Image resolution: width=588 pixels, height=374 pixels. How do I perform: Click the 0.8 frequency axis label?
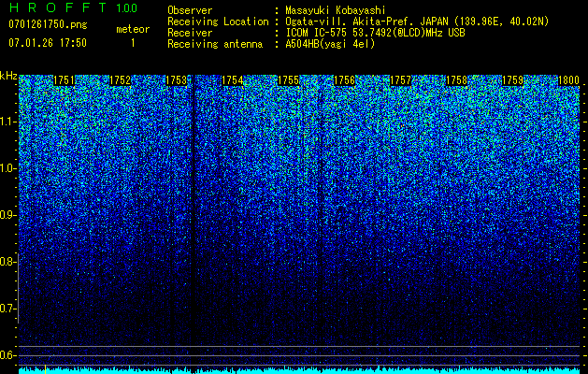[x=6, y=262]
